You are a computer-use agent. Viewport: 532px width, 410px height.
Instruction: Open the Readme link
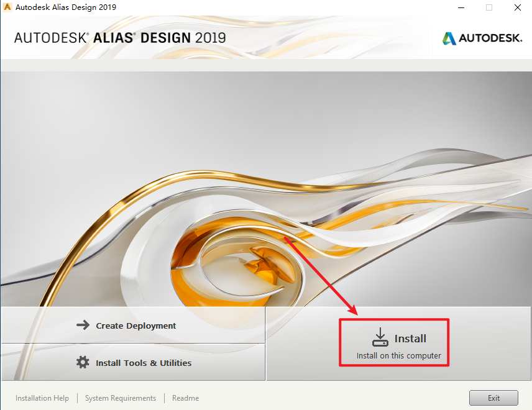pyautogui.click(x=185, y=398)
